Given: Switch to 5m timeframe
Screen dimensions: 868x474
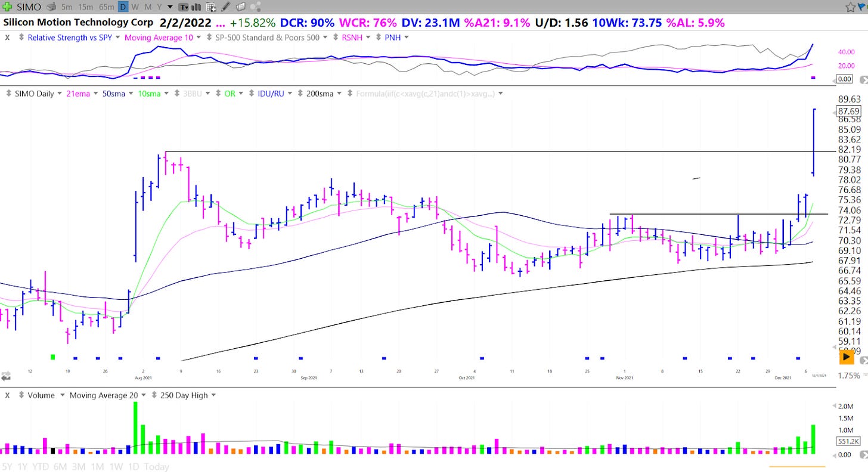Looking at the screenshot, I should (67, 7).
